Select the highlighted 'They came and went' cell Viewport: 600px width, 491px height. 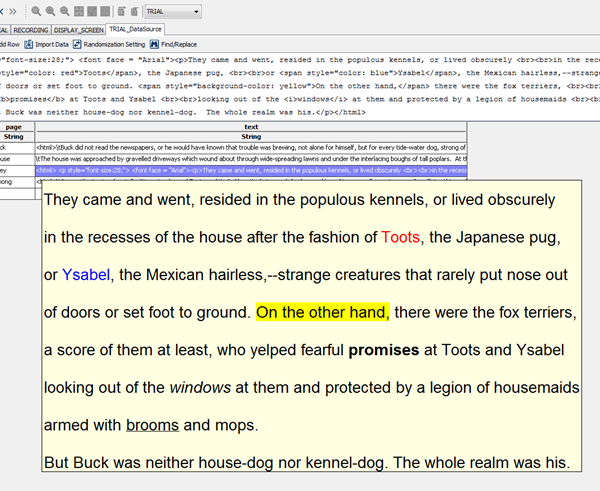pos(251,171)
